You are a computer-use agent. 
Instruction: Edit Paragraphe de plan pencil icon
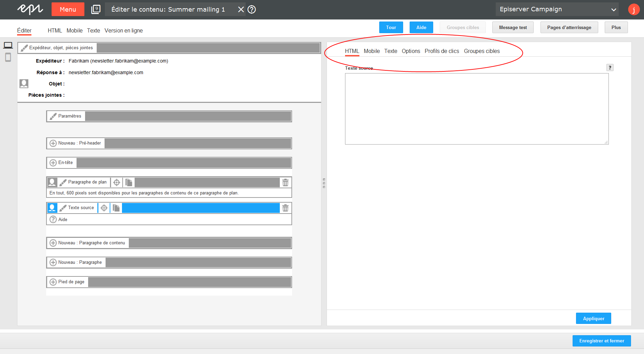[63, 182]
